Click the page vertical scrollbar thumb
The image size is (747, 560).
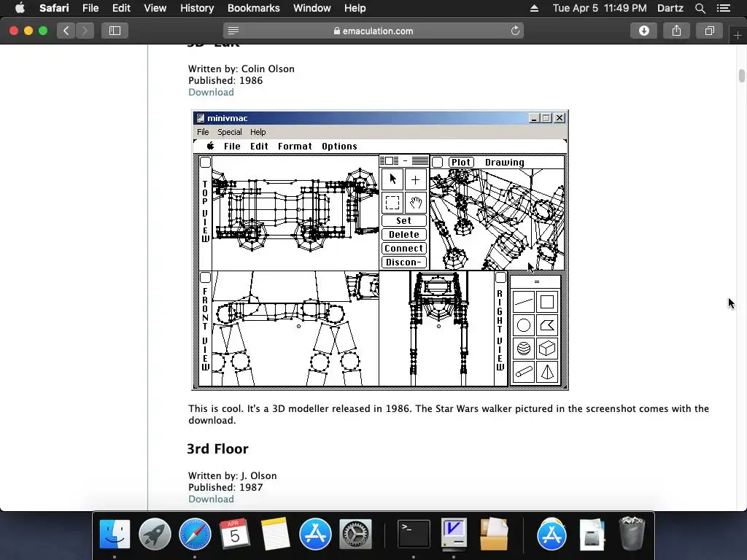pyautogui.click(x=742, y=76)
